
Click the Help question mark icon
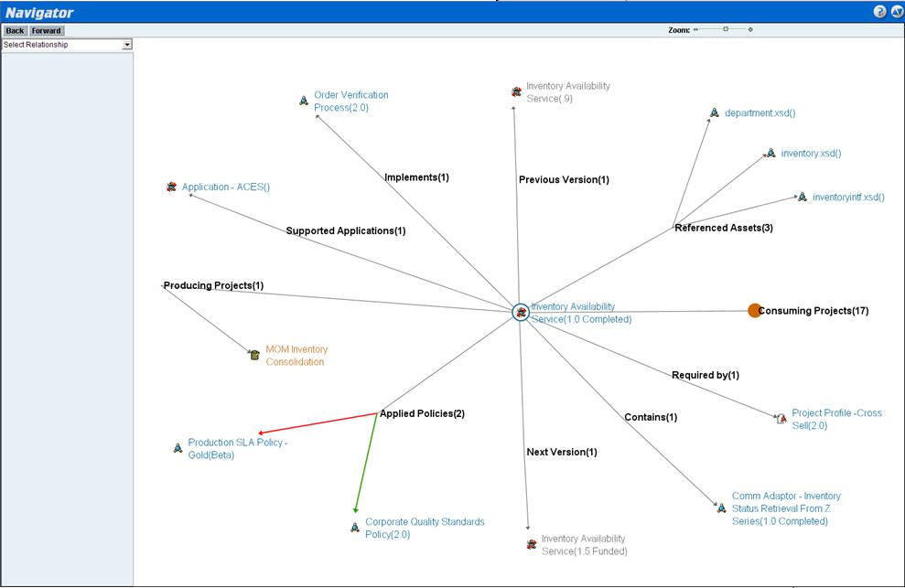(879, 12)
